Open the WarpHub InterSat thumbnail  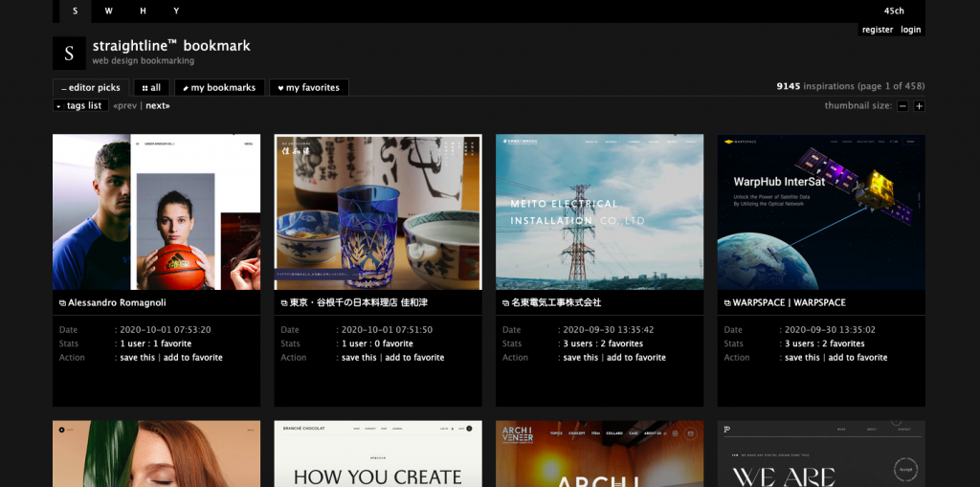(821, 212)
